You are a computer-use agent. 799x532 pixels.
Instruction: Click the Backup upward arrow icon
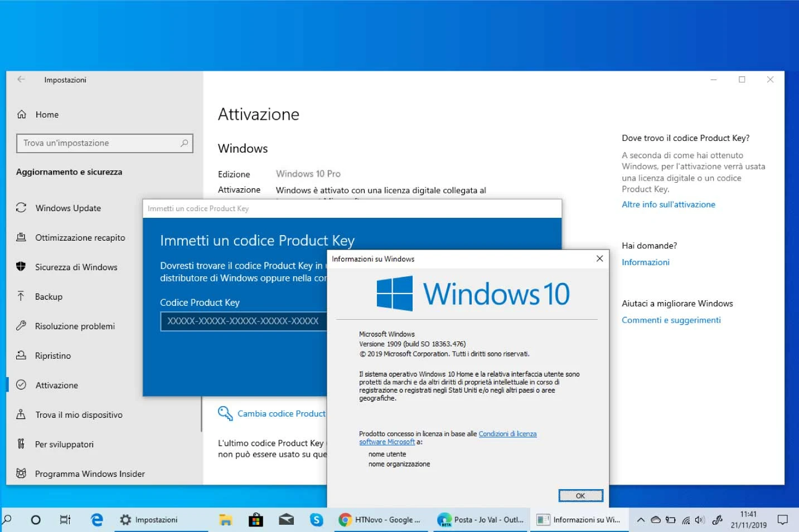pos(21,296)
